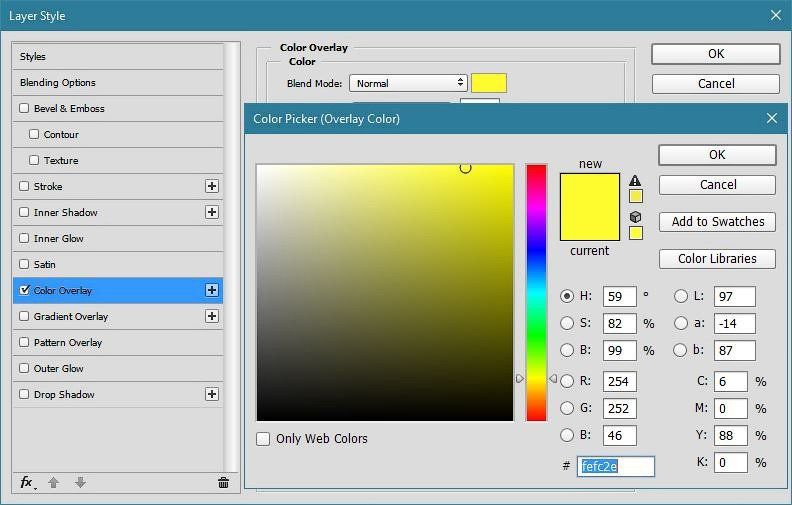The height and width of the screenshot is (505, 792).
Task: Click the move effect up arrow
Action: pos(54,483)
